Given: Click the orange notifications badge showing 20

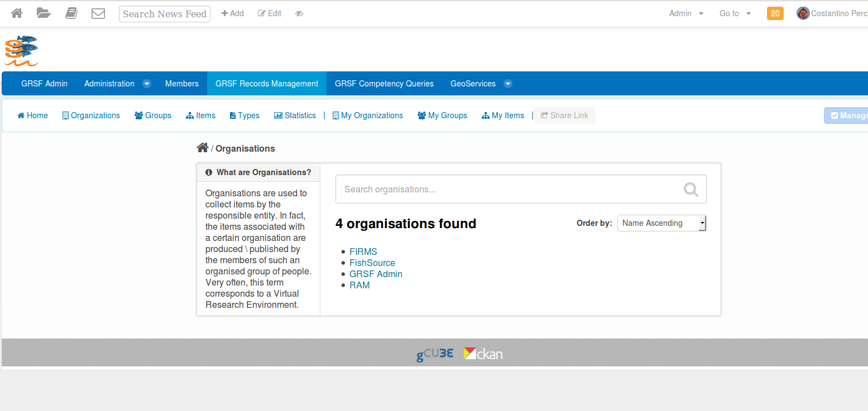Looking at the screenshot, I should coord(775,13).
